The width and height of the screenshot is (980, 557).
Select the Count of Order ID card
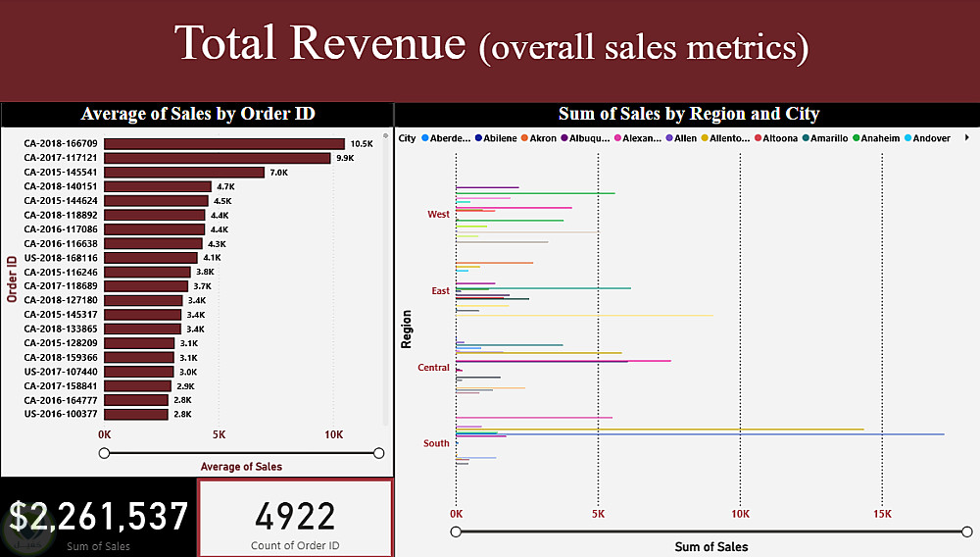[295, 518]
